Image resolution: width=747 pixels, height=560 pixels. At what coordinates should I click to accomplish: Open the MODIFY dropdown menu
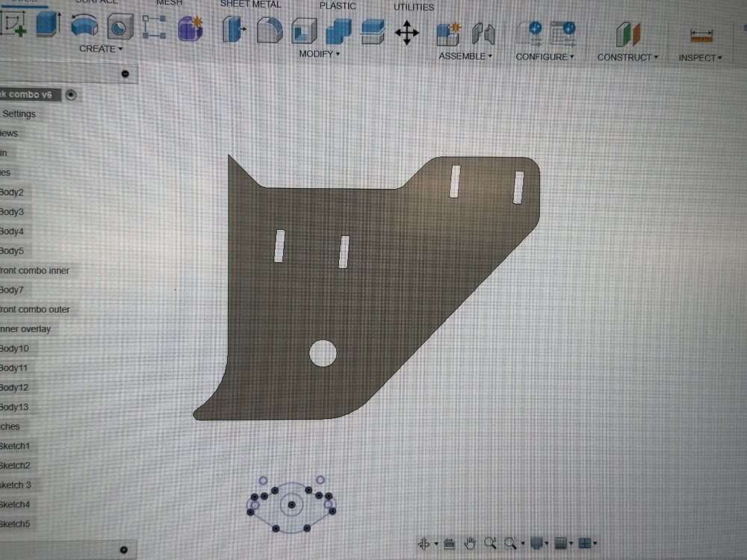point(319,54)
